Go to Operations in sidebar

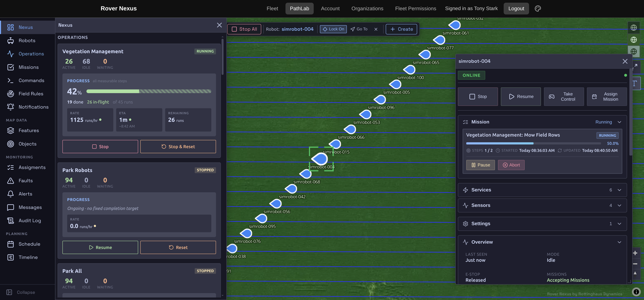coord(28,54)
